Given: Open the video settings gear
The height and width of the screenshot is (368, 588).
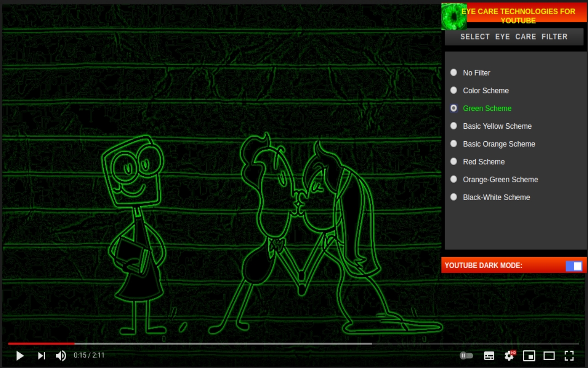Looking at the screenshot, I should [509, 356].
